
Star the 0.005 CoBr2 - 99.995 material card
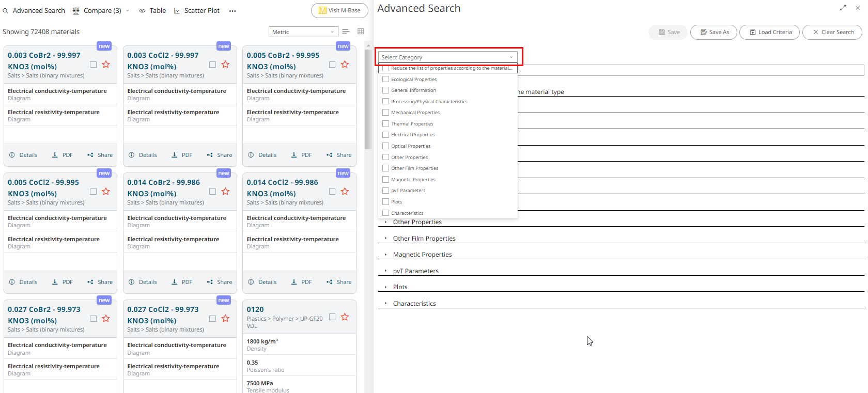point(345,65)
